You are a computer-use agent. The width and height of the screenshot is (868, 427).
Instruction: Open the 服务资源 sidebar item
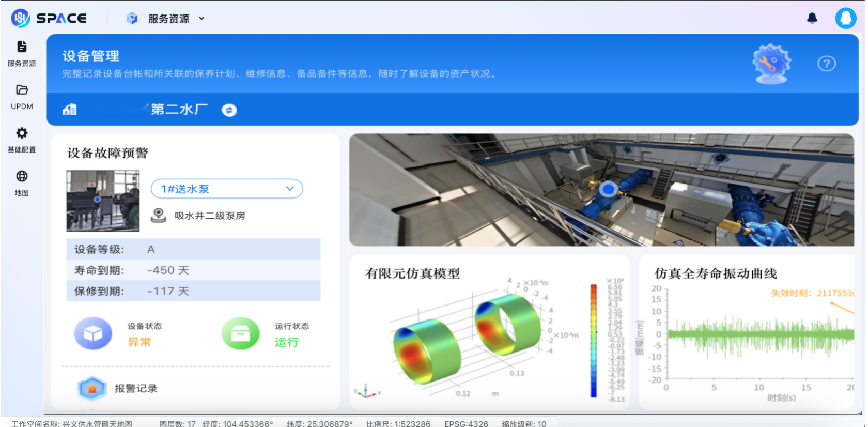[22, 54]
